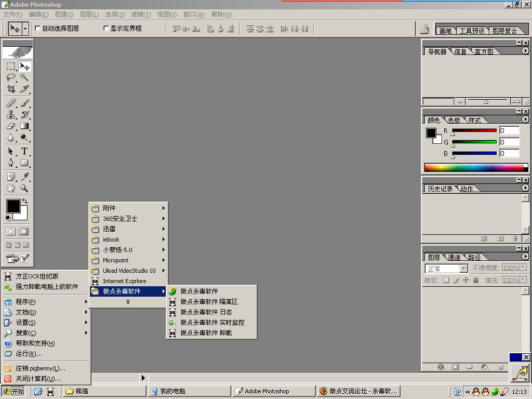Select the Gradient tool

24,126
